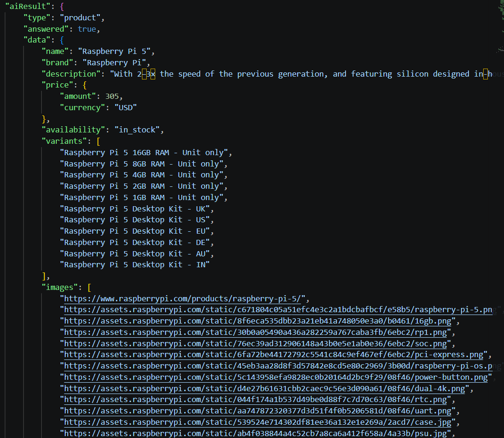This screenshot has width=504, height=438.
Task: Click the "availability" key
Action: tap(73, 130)
